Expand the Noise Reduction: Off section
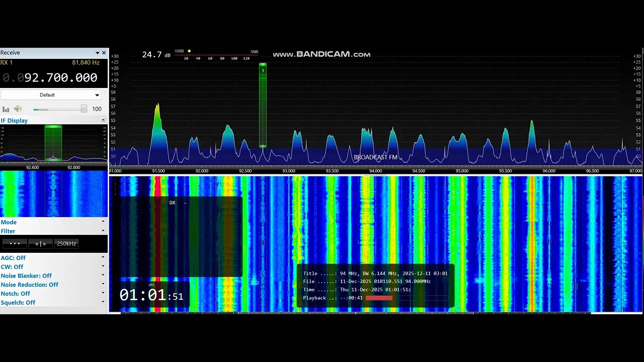Viewport: 644px width, 362px height. pos(103,285)
